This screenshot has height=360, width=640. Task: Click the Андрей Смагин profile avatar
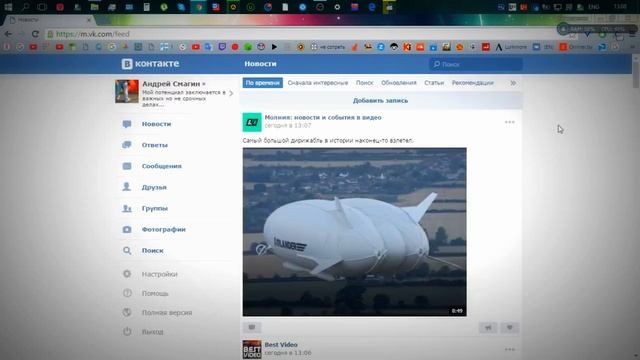(127, 91)
